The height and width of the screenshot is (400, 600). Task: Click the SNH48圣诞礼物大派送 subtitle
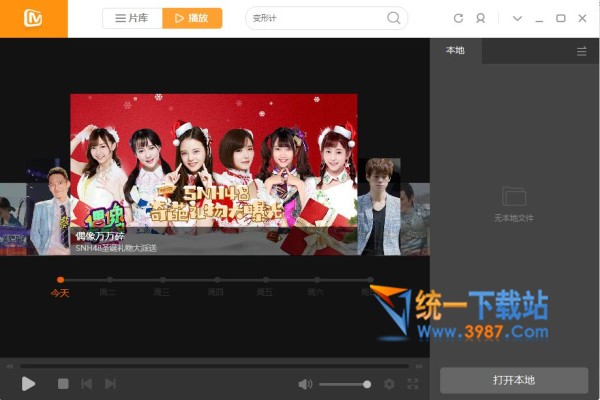[x=116, y=248]
